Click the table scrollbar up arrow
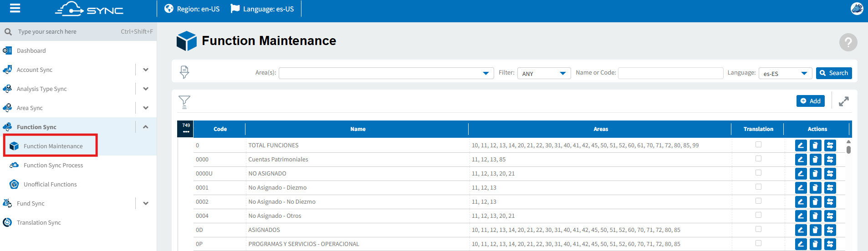This screenshot has width=868, height=251. click(848, 142)
